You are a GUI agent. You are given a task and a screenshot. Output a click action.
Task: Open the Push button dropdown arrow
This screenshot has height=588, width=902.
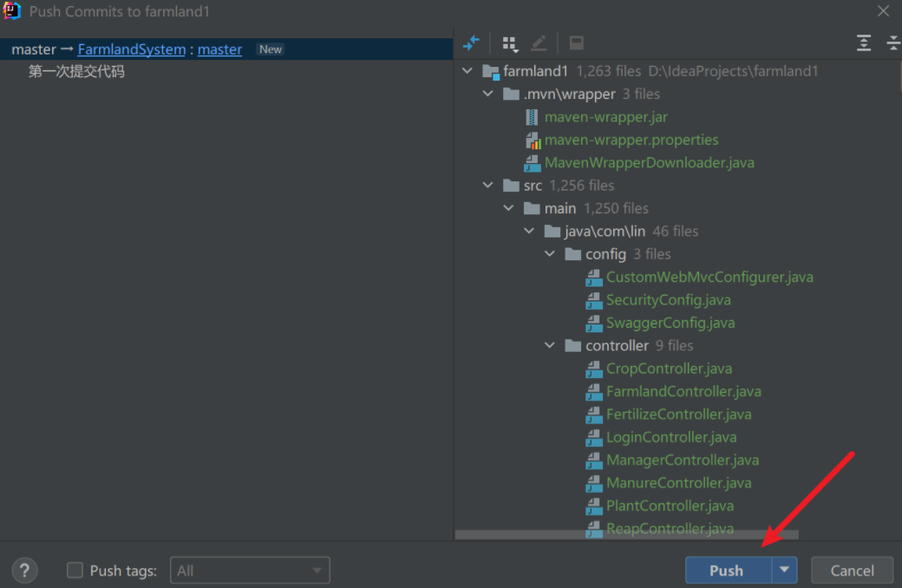(x=784, y=570)
